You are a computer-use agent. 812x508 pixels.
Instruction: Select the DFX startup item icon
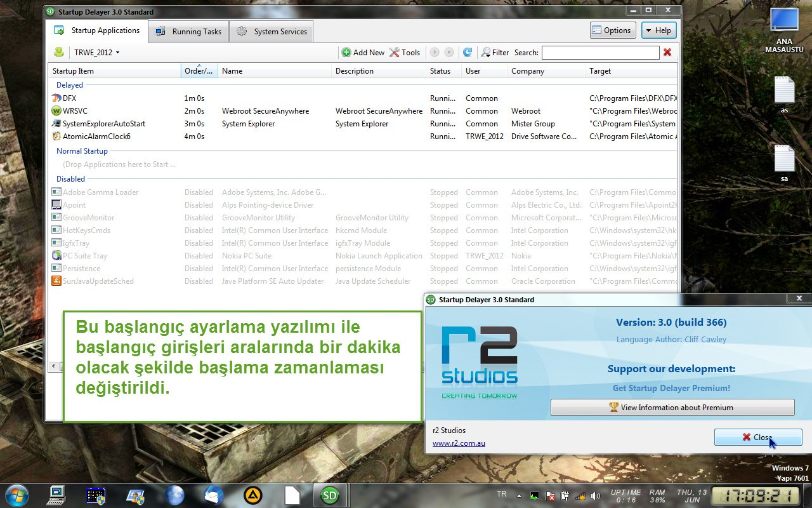point(56,98)
